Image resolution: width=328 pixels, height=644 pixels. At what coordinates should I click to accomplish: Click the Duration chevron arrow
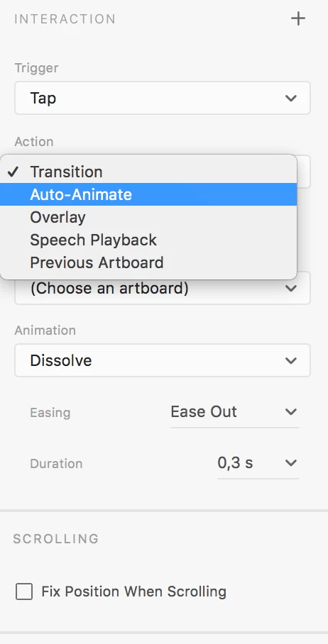(291, 463)
